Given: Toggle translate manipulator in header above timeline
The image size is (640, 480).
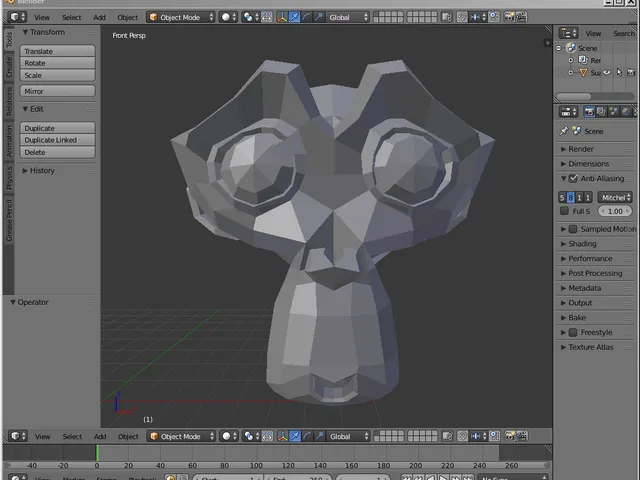Looking at the screenshot, I should 295,436.
